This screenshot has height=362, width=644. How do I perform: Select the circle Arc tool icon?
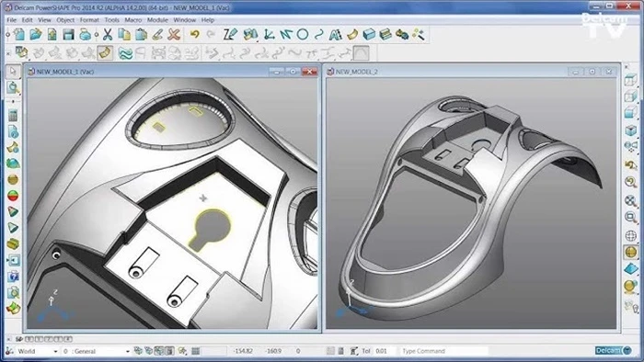[303, 34]
